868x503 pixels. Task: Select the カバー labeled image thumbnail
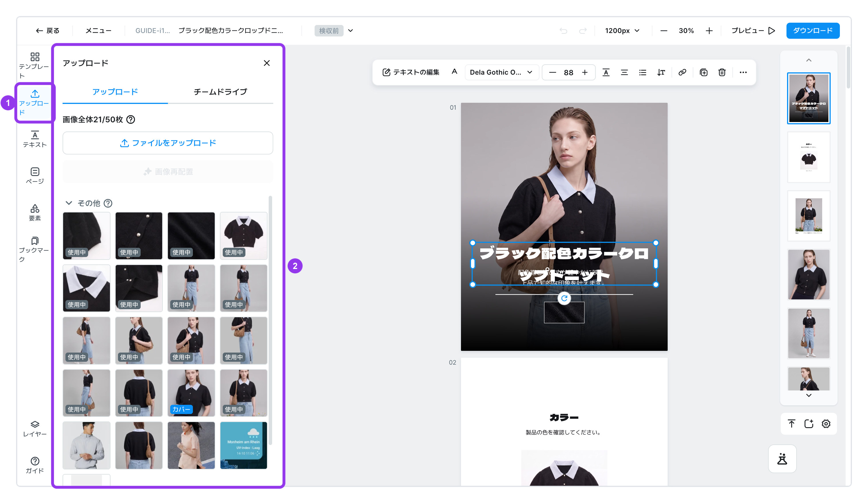tap(191, 393)
